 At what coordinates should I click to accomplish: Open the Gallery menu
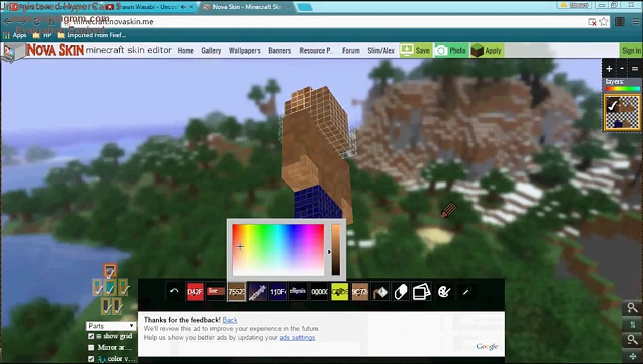[211, 51]
